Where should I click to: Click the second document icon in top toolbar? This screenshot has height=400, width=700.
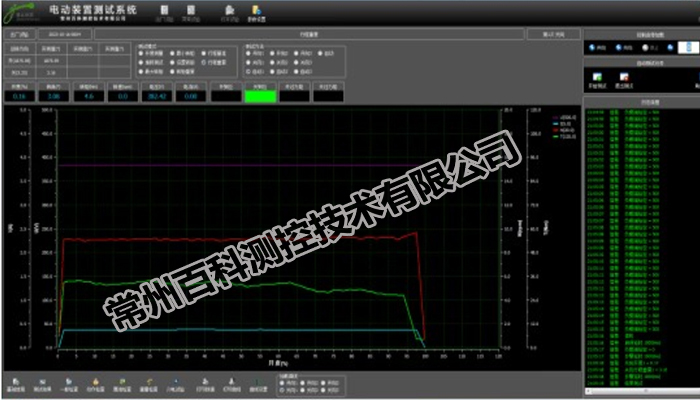[191, 9]
